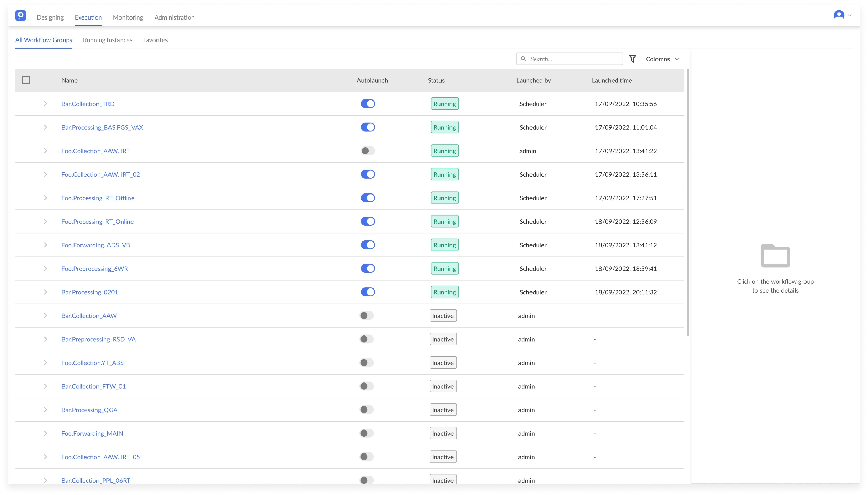This screenshot has height=495, width=868.
Task: Open the Foo.Forwarding. ADS_VB workflow link
Action: click(95, 245)
